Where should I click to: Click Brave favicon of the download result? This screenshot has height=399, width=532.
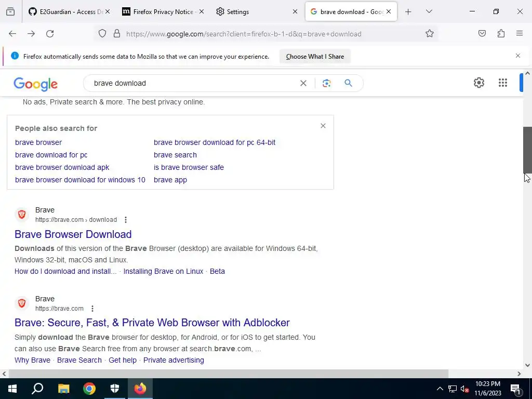coord(22,215)
